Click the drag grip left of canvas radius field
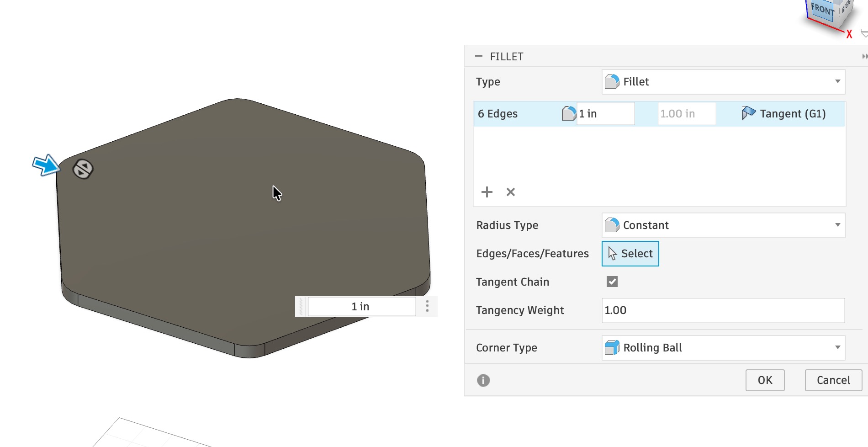Screen dimensions: 868x447 point(301,307)
